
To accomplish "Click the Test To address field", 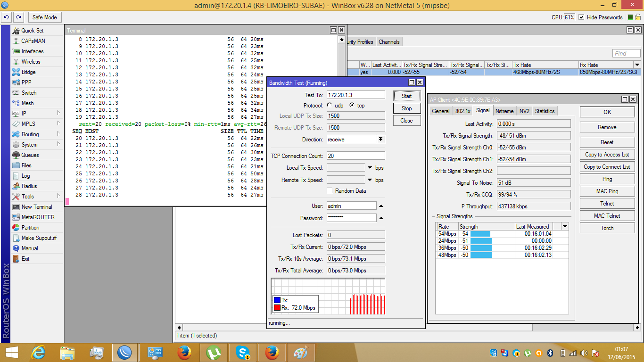I will pos(355,96).
